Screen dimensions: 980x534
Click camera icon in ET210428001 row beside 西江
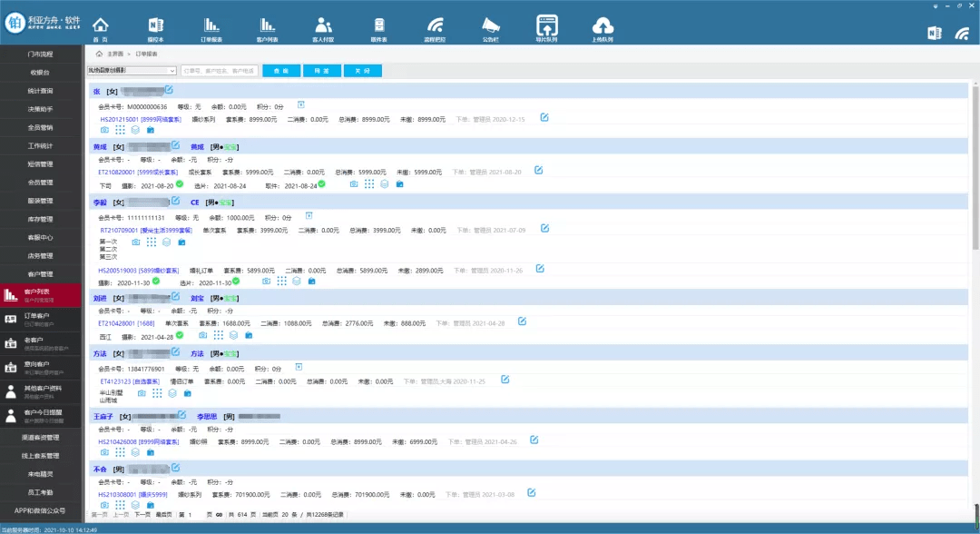pos(202,335)
